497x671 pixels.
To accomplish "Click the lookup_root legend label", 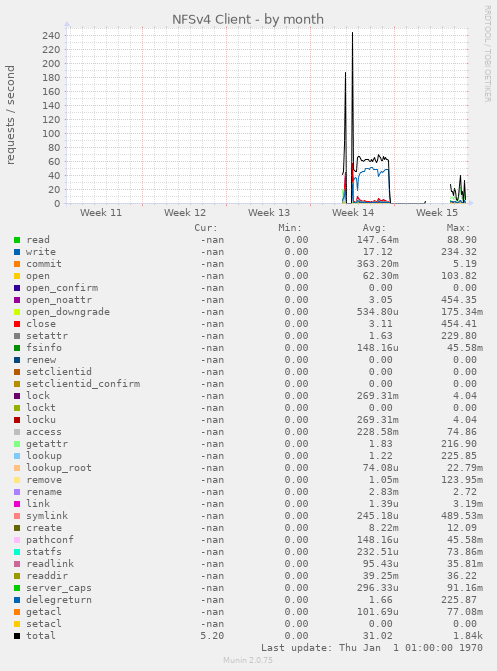I will point(59,468).
